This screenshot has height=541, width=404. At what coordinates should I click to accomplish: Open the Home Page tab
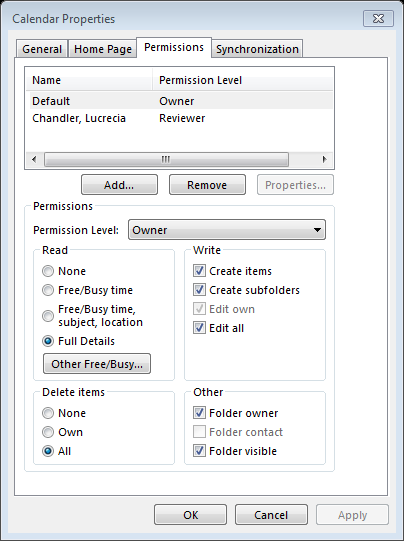point(103,49)
